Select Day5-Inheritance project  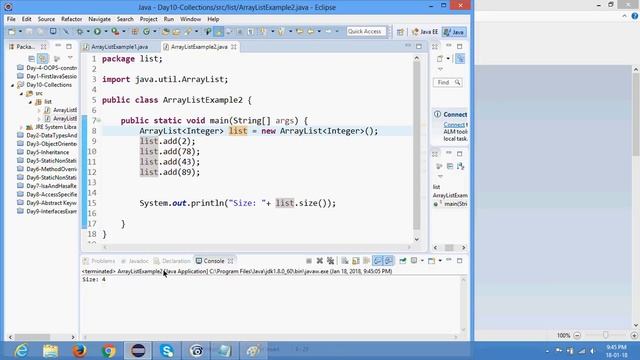pyautogui.click(x=47, y=152)
